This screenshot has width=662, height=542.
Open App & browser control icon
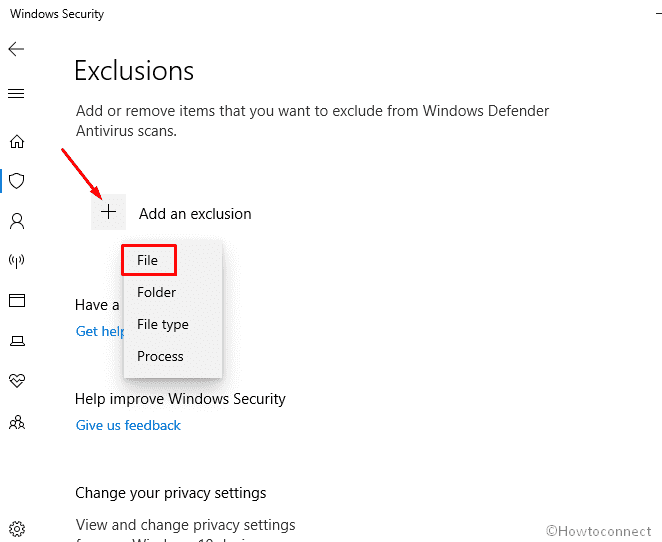(x=17, y=301)
